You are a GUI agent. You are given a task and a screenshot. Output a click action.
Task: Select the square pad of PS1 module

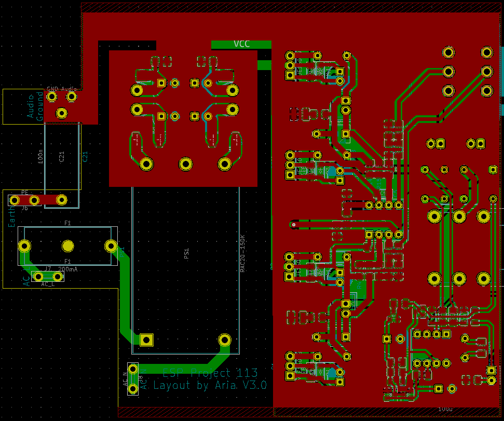(146, 340)
